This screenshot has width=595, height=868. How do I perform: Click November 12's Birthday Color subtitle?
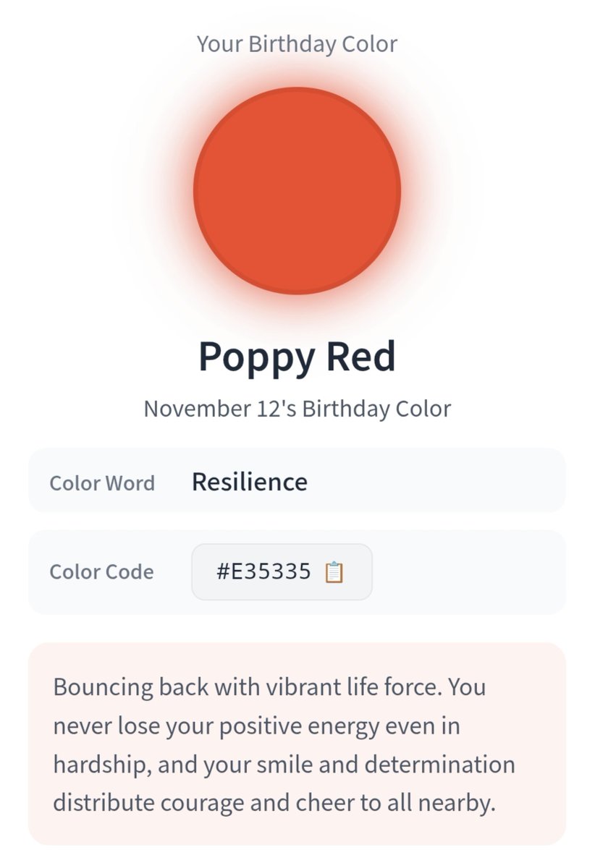pos(297,409)
